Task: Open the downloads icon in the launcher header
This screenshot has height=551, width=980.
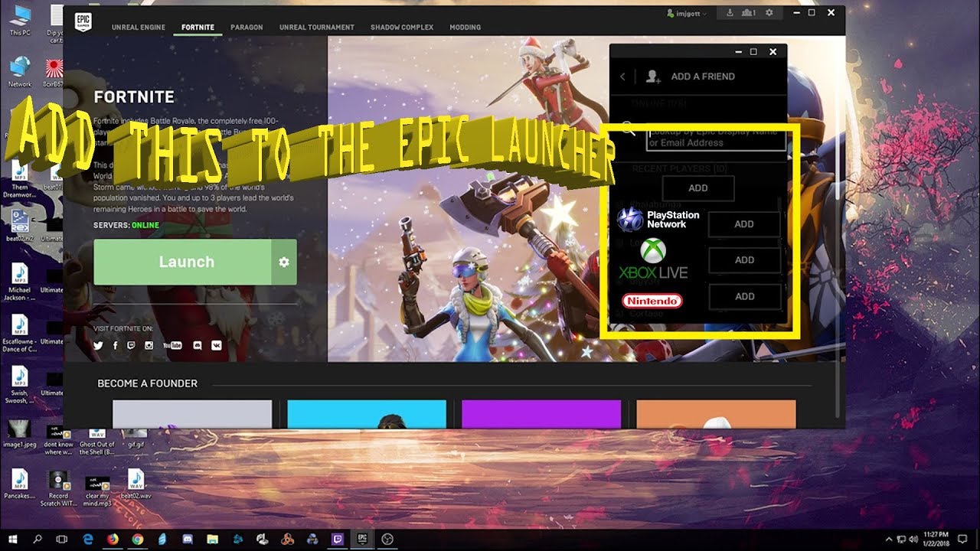Action: point(730,13)
